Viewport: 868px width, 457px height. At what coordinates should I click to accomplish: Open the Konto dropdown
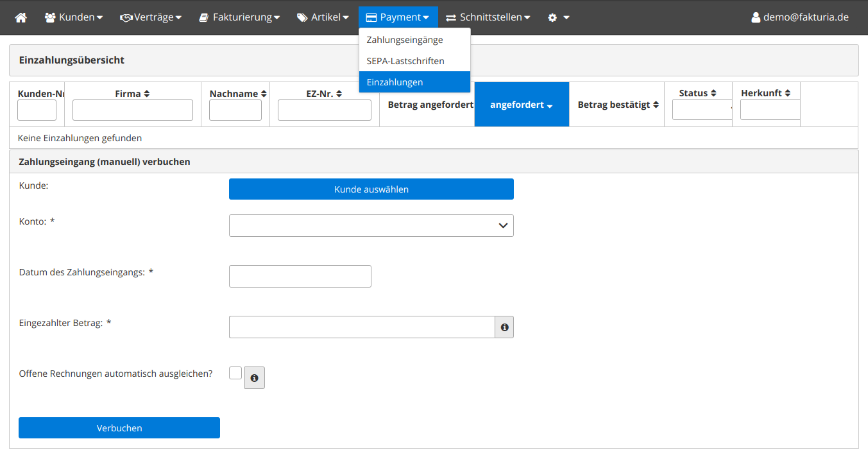coord(371,225)
